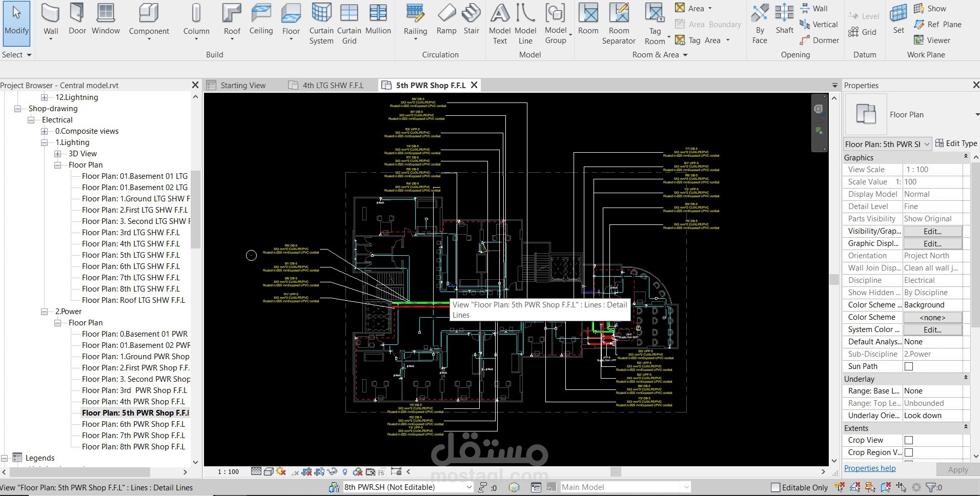The height and width of the screenshot is (496, 980).
Task: Collapse the 2.Power tree node
Action: click(x=45, y=312)
